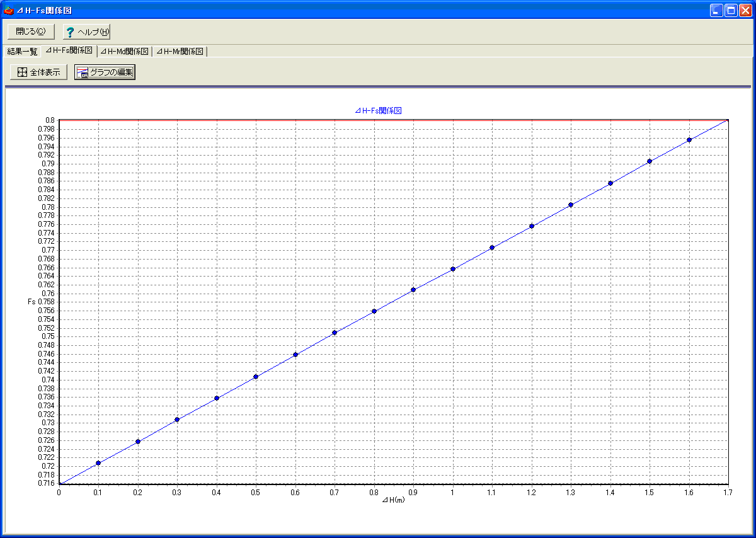Viewport: 756px width, 538px height.
Task: Select the ⊿H-Fs関係図 tab
Action: 69,50
